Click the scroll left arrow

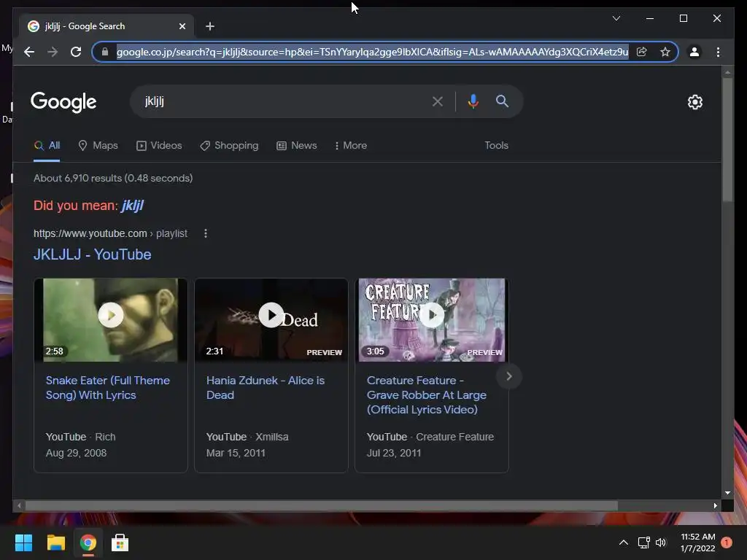19,506
